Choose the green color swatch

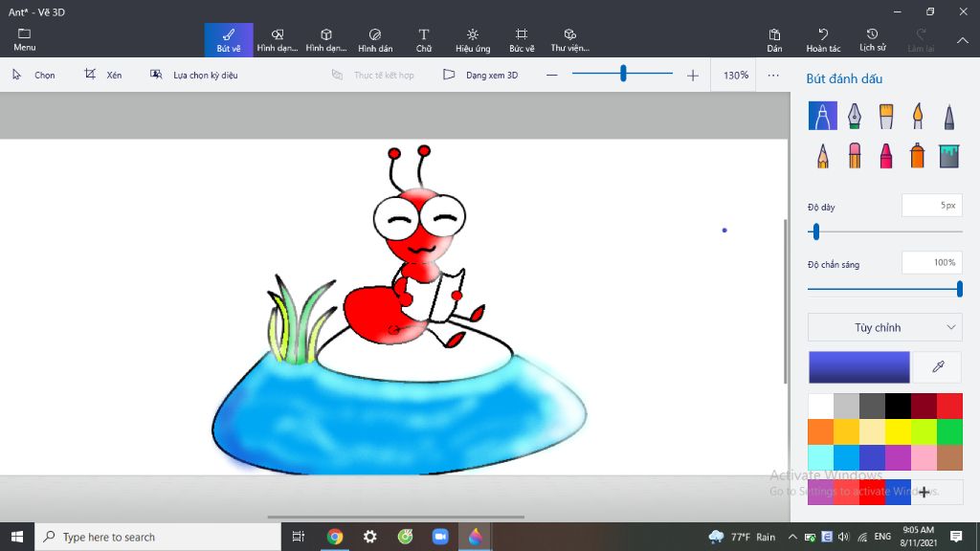point(949,431)
